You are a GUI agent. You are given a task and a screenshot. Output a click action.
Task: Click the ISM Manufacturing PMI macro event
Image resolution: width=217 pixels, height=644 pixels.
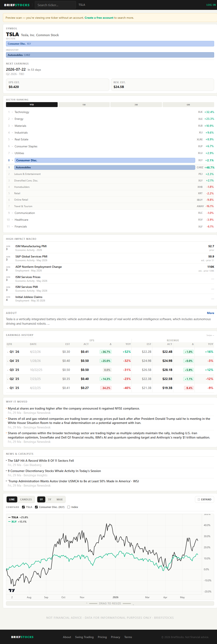(110, 248)
